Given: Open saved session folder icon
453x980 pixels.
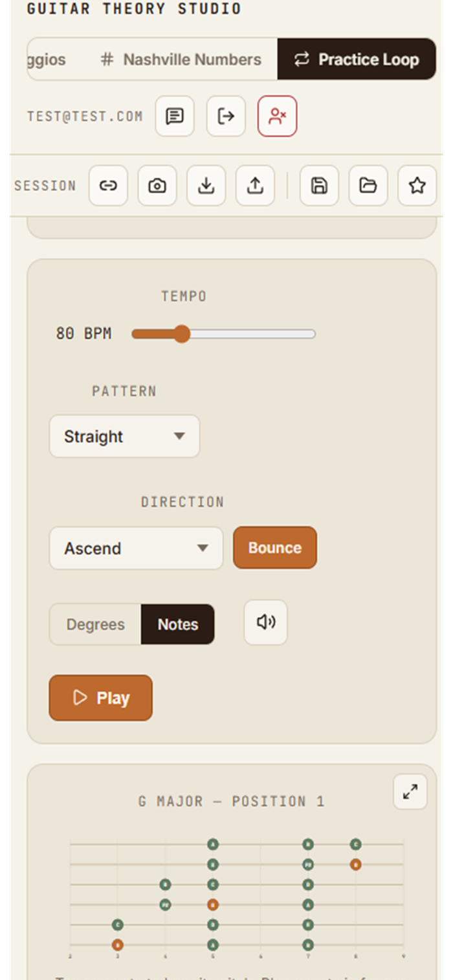Looking at the screenshot, I should click(368, 186).
